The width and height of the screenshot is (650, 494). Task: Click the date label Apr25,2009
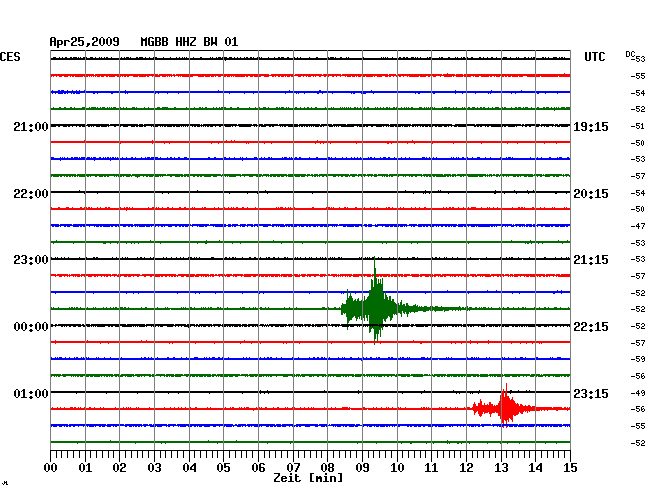click(85, 42)
